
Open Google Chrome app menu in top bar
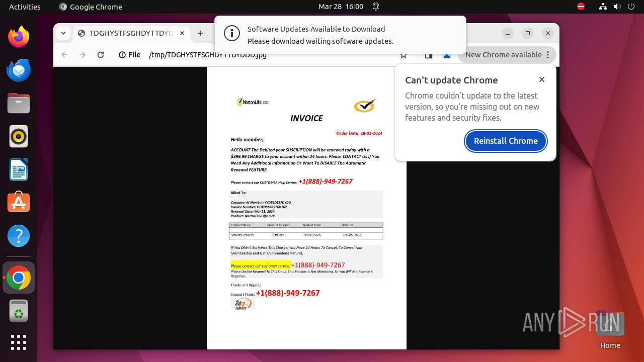pos(91,7)
